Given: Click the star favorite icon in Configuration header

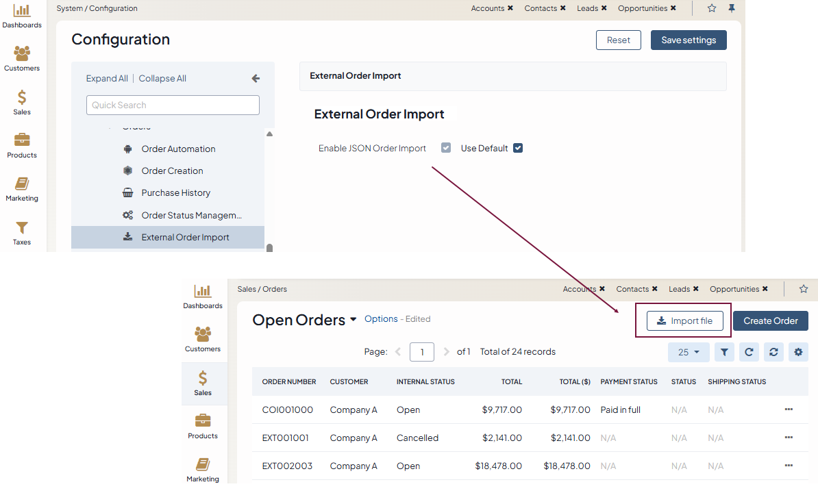Looking at the screenshot, I should 712,8.
